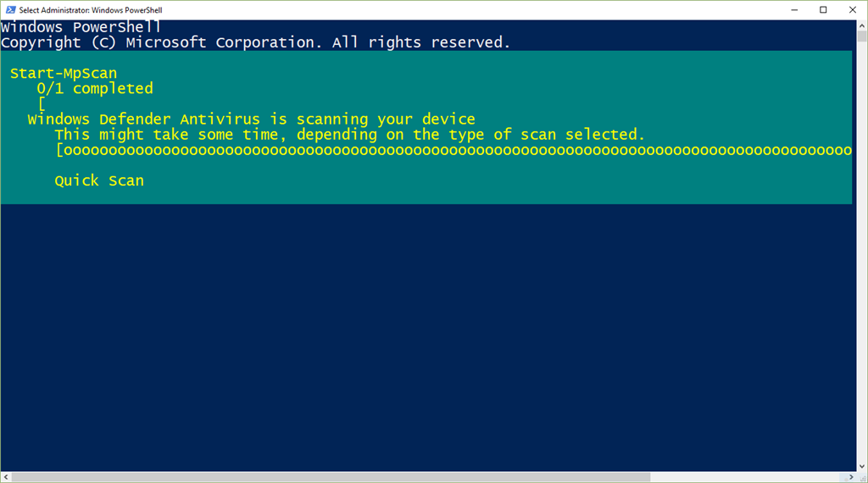Click the '0/1 completed' status text
Image resolution: width=868 pixels, height=483 pixels.
(95, 88)
